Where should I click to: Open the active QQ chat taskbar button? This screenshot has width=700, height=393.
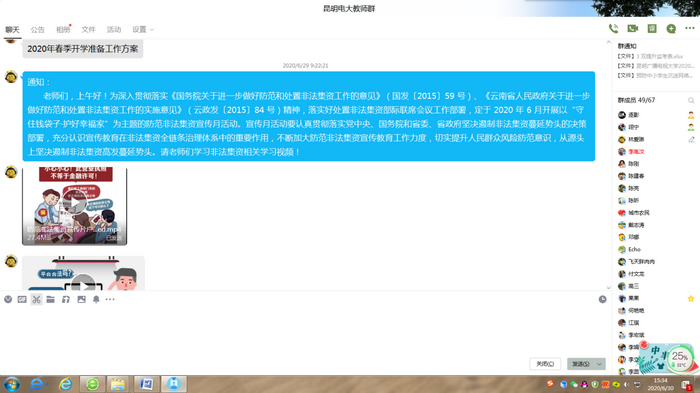pos(174,384)
